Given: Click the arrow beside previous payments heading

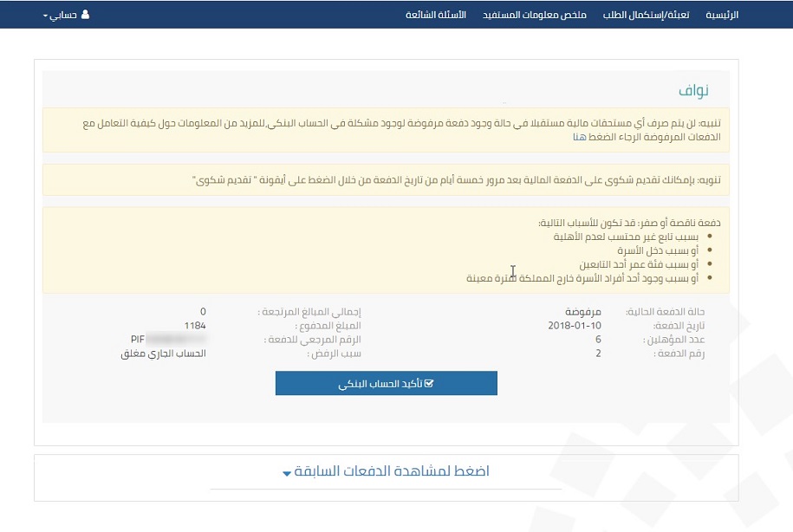Looking at the screenshot, I should click(x=287, y=473).
